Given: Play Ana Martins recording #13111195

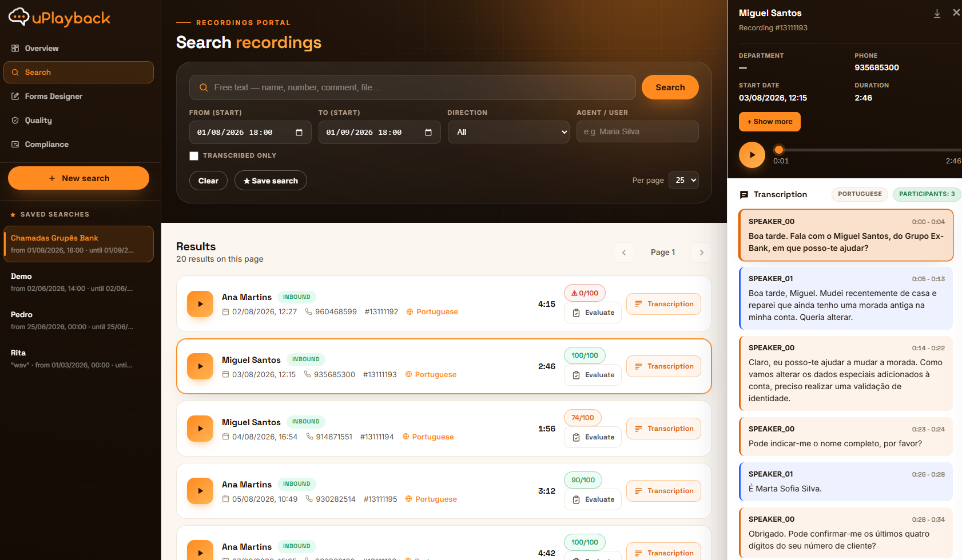Looking at the screenshot, I should 200,491.
